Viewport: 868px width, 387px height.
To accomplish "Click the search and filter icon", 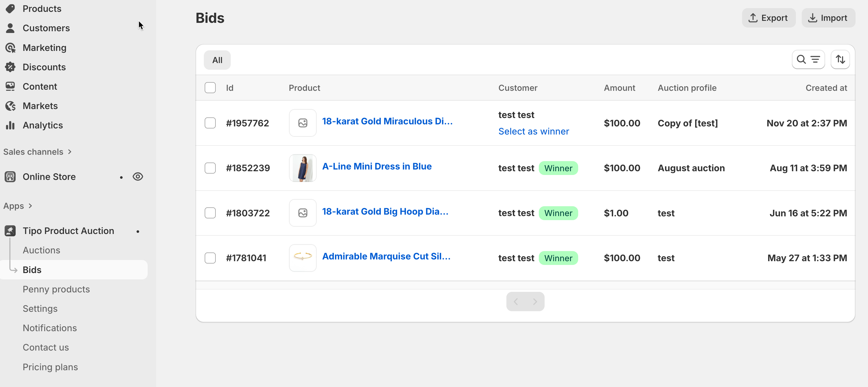I will (808, 60).
